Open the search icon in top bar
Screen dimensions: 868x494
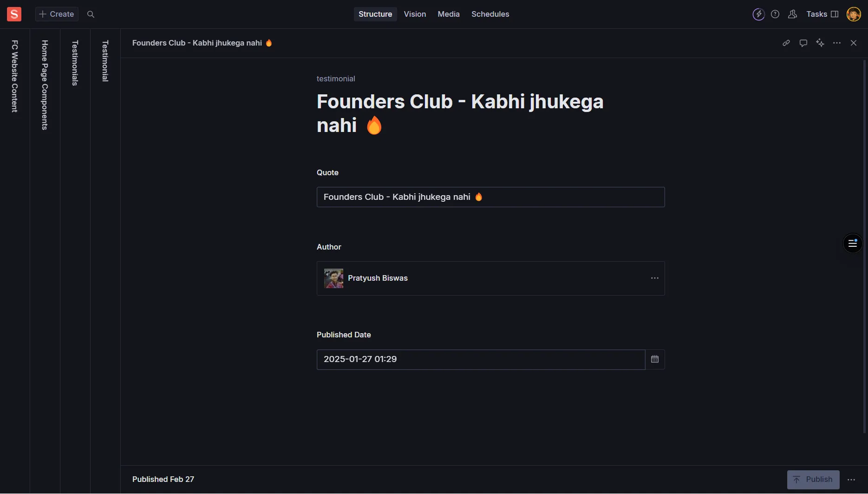[x=91, y=14]
